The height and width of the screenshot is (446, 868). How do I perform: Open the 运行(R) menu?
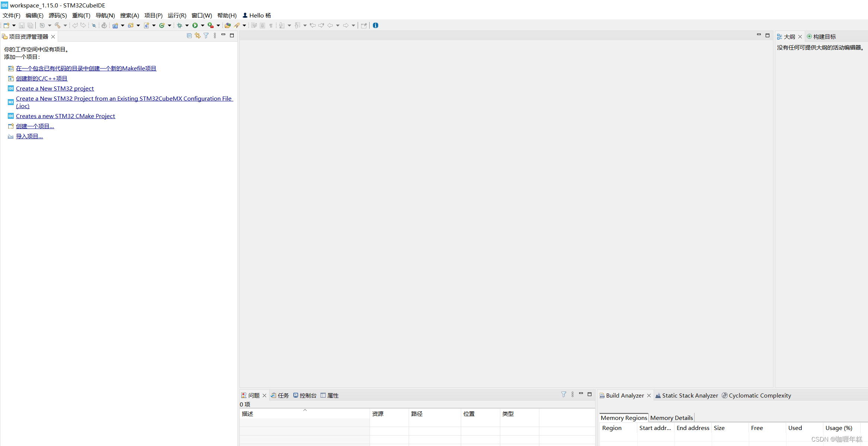tap(177, 15)
